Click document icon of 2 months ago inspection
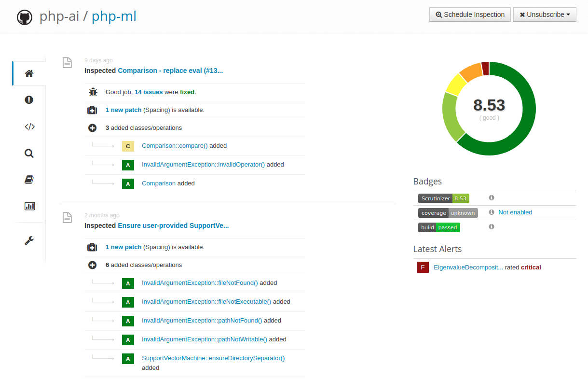The image size is (588, 380). 68,217
